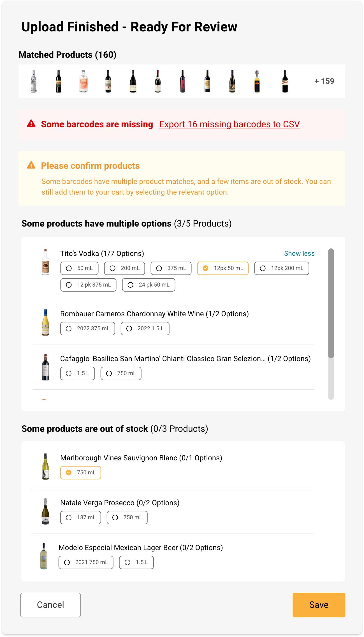This screenshot has height=637, width=364.
Task: Click the Marlborough Vines Sauvignon Blanc bottle image
Action: point(45,467)
